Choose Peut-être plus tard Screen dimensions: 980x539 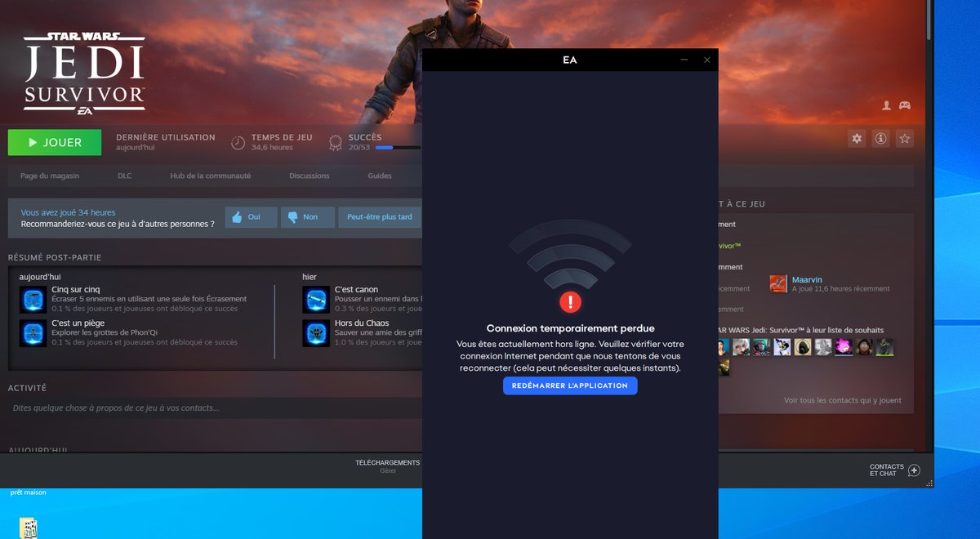(x=379, y=217)
